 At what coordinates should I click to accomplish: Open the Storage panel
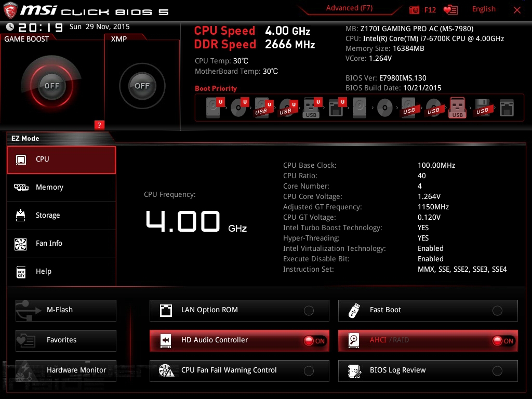click(x=61, y=215)
